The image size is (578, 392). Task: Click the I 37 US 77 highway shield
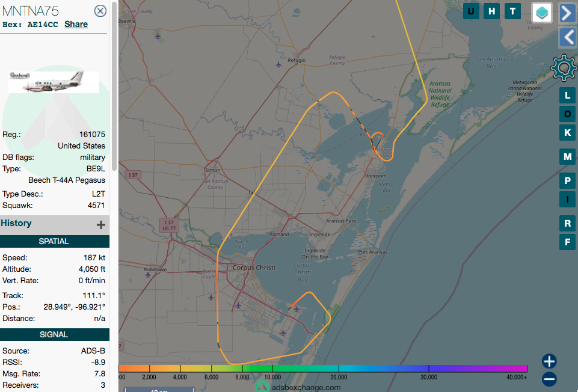tap(169, 225)
